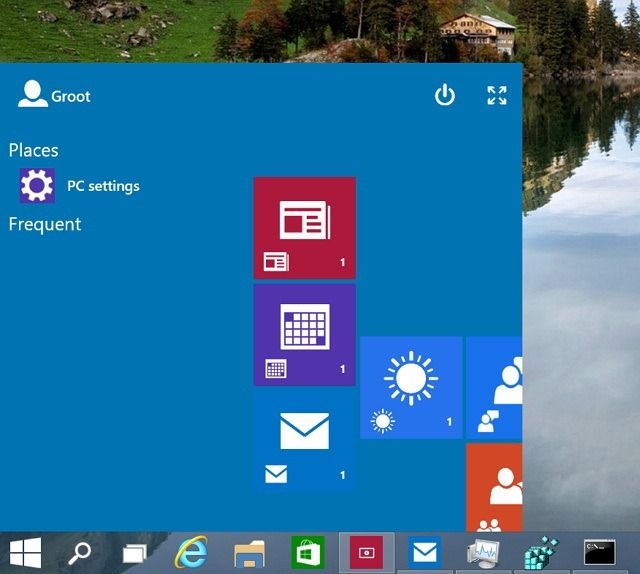The width and height of the screenshot is (640, 574).
Task: Click the Windows Start button
Action: tap(25, 552)
